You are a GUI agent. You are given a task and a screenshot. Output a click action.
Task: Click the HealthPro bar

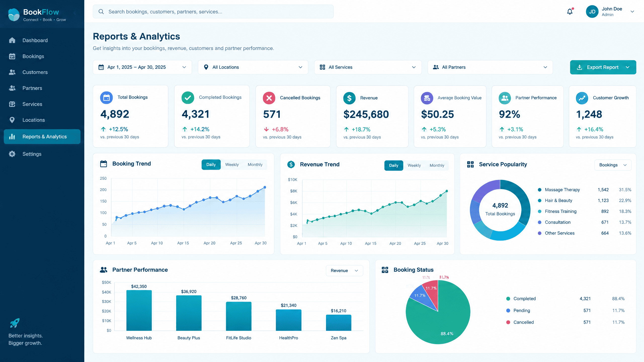289,320
